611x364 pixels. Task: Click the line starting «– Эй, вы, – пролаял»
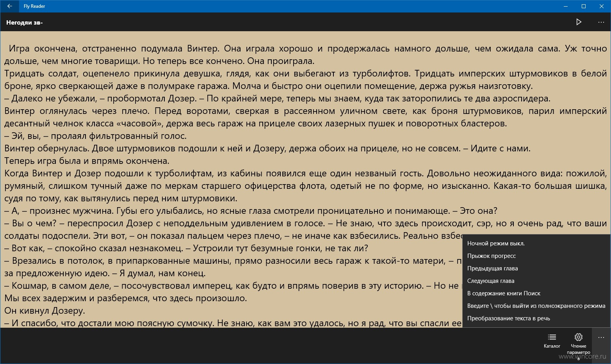96,136
